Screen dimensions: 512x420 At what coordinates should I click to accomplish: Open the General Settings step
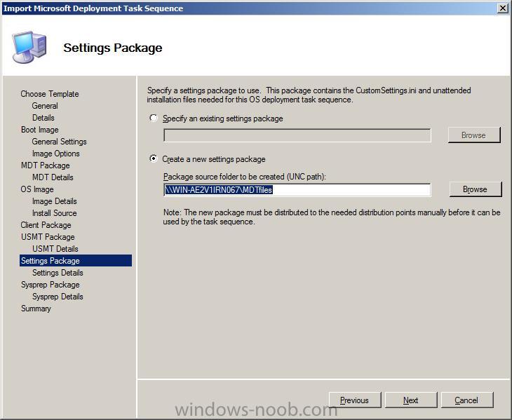(x=59, y=142)
